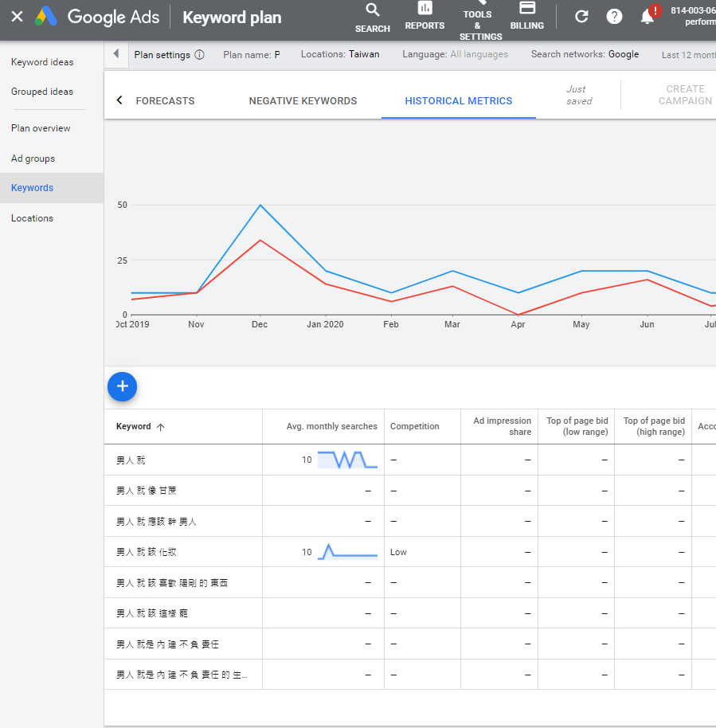This screenshot has width=716, height=728.
Task: Switch to the Forecasts tab
Action: [x=165, y=101]
